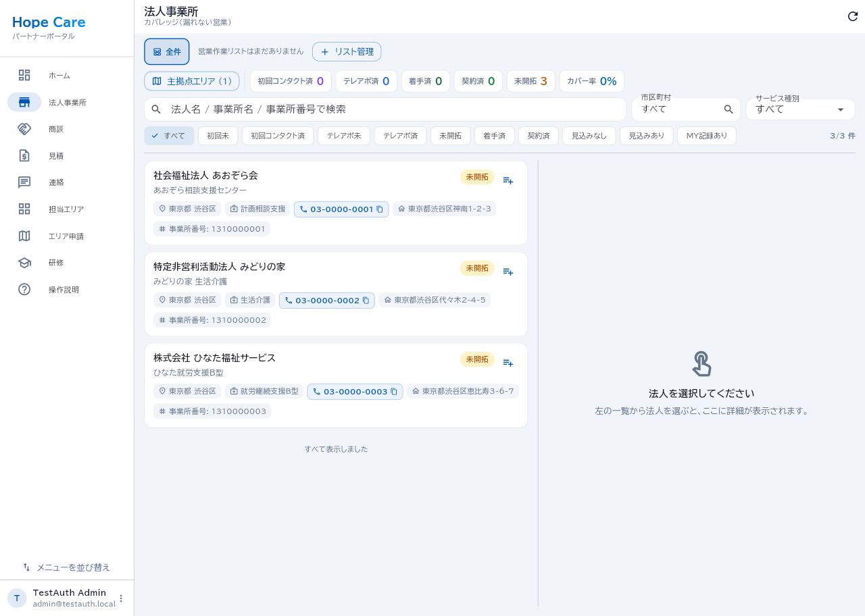Open the 担当エリア menu item
This screenshot has height=616, width=865.
point(66,209)
